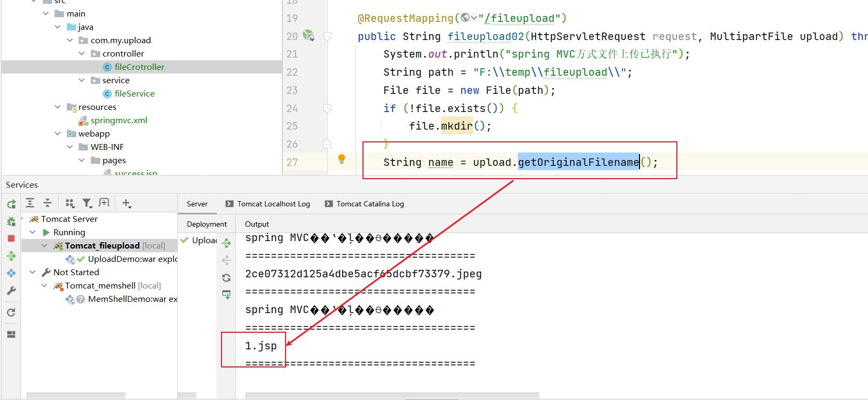868x400 pixels.
Task: Select UploadDemo:war exploded artifact
Action: 132,259
